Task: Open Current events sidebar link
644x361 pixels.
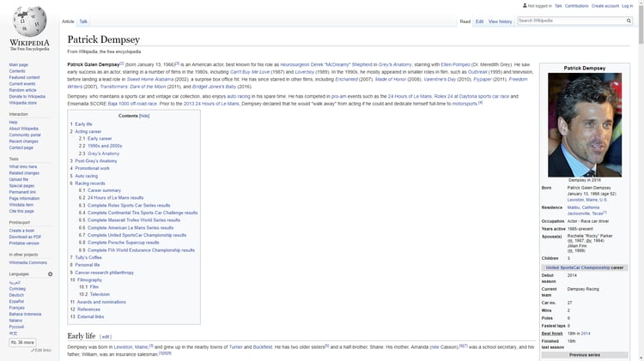Action: click(x=22, y=84)
